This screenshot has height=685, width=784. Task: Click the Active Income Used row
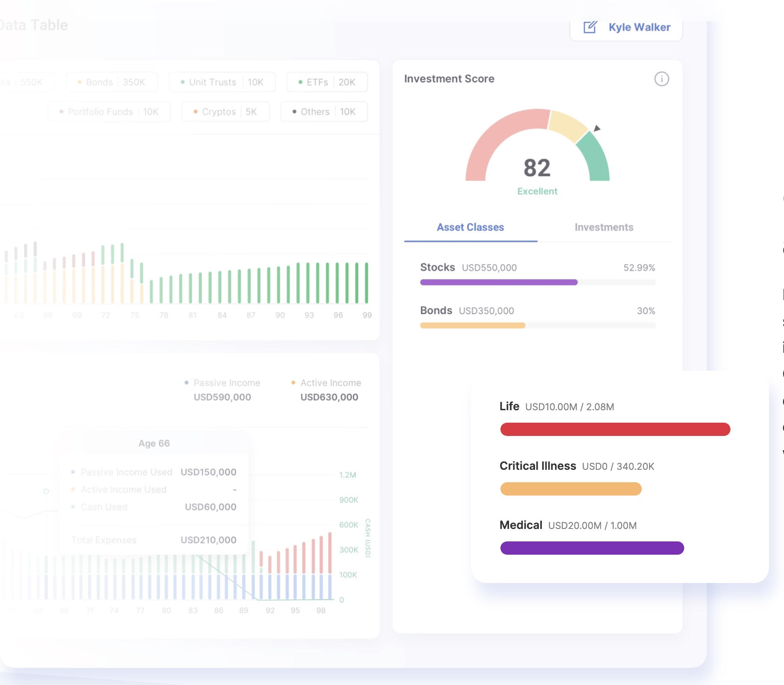pyautogui.click(x=154, y=490)
